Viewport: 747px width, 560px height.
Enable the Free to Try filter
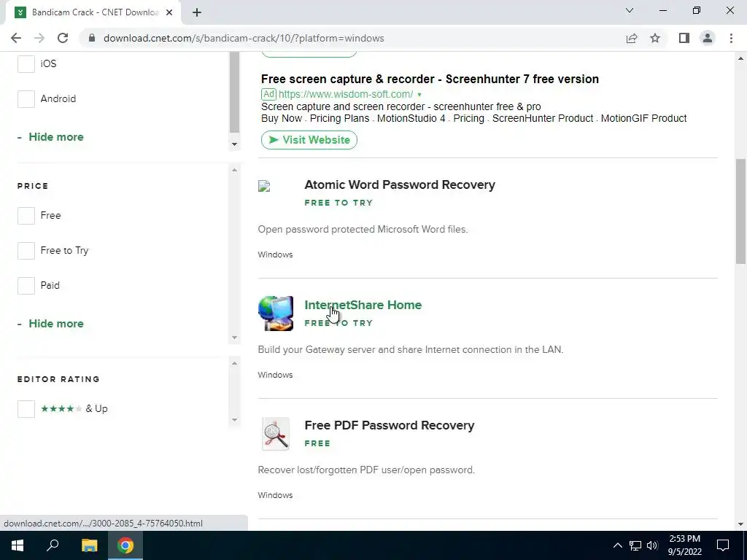pyautogui.click(x=26, y=251)
